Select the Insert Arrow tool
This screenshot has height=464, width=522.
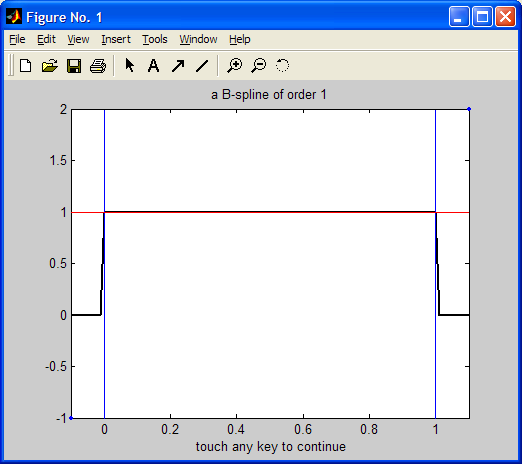tap(178, 65)
